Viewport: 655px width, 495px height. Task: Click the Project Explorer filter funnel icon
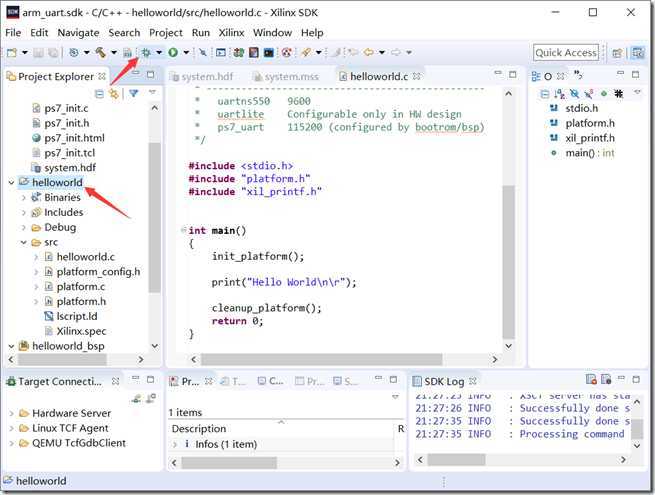pos(134,94)
